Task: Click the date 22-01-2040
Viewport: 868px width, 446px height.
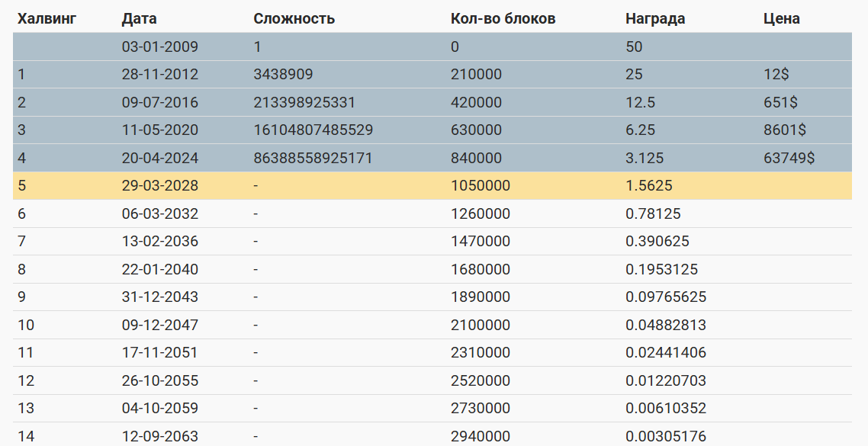Action: pos(159,270)
